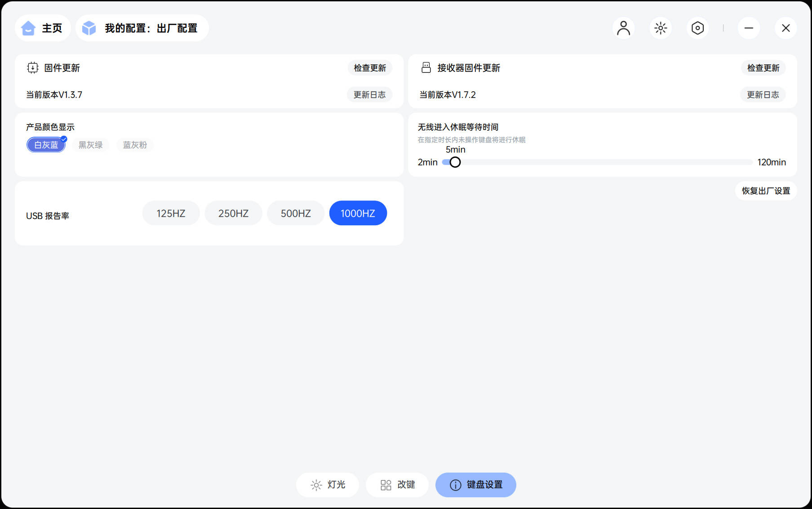Set USB report rate to 1000HZ

click(358, 213)
